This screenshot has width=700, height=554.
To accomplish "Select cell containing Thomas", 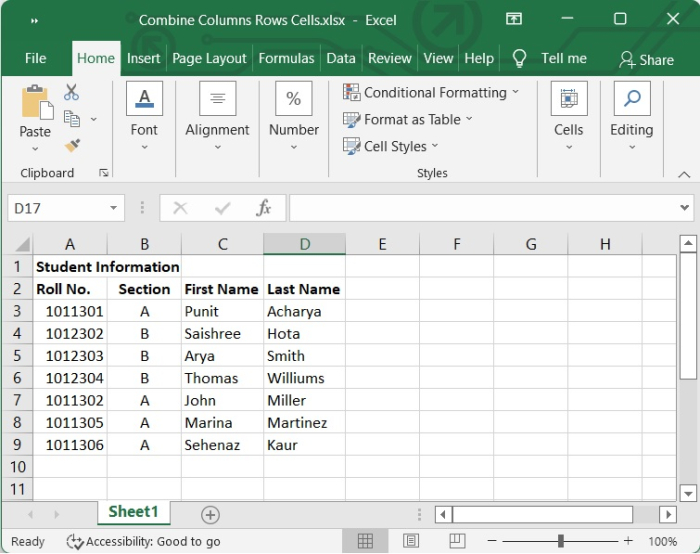I will 221,378.
